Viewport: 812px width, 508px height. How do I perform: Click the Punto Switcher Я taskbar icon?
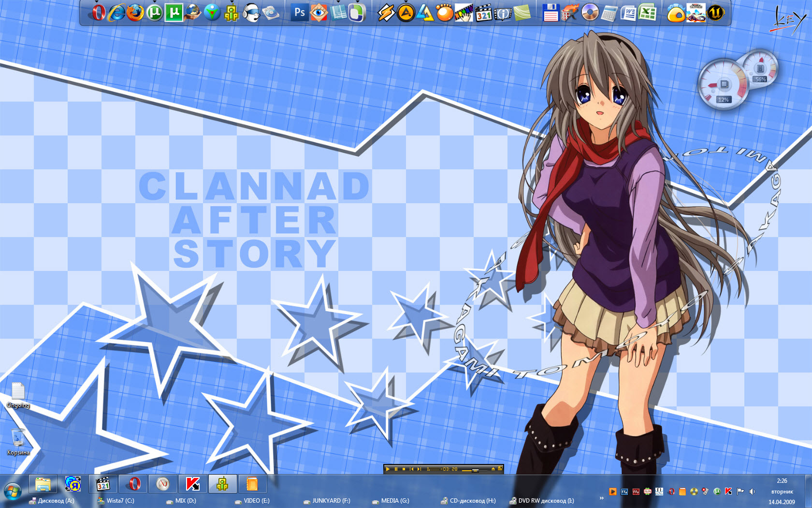click(x=73, y=484)
